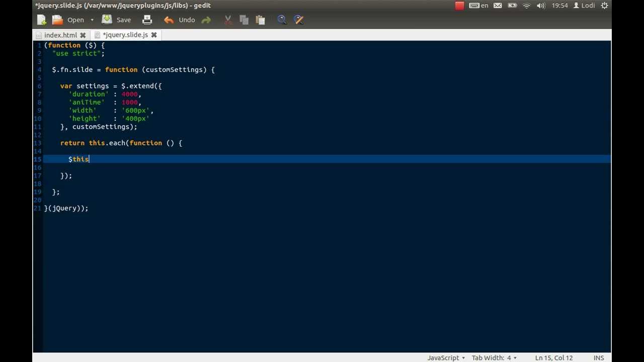
Task: Print the document with printer icon
Action: (147, 20)
